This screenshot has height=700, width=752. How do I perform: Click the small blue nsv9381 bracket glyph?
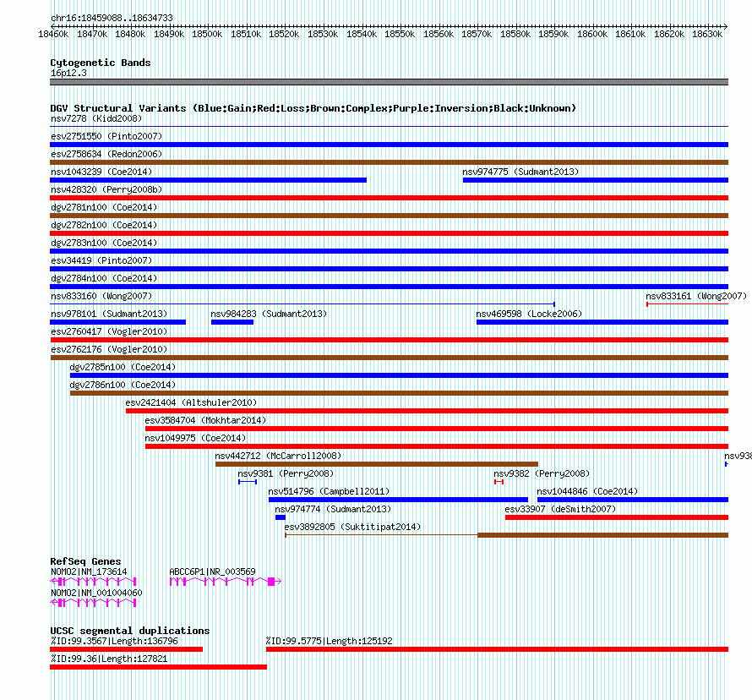pos(248,482)
